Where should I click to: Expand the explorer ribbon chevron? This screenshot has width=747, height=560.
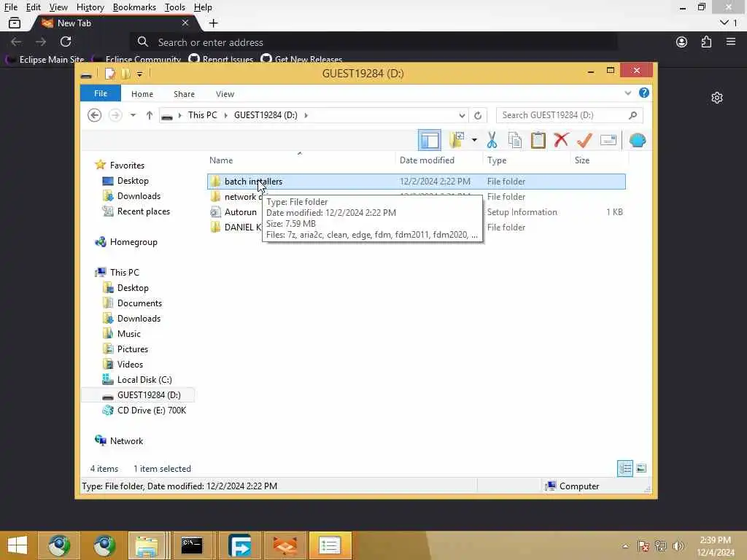pos(628,93)
